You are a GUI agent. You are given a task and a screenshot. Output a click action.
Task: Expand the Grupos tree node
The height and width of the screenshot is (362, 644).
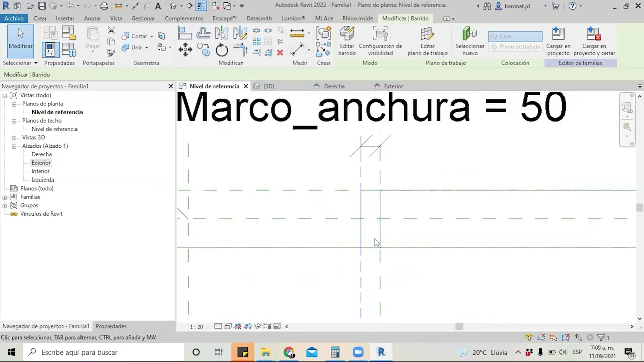pos(5,206)
